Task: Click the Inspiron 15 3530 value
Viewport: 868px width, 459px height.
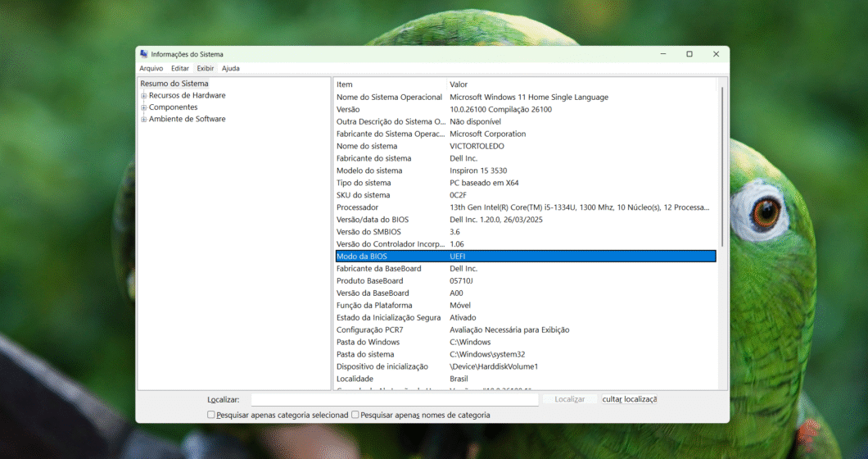Action: coord(478,170)
